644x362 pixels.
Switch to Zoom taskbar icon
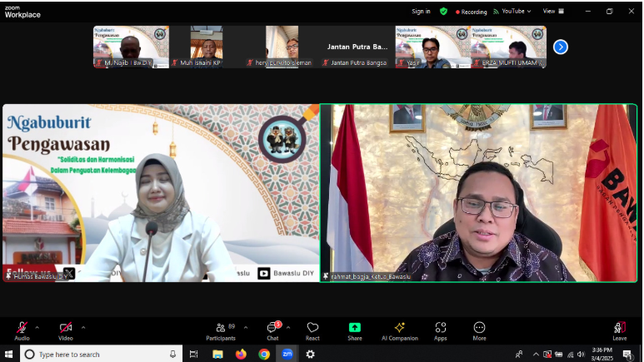coord(287,354)
